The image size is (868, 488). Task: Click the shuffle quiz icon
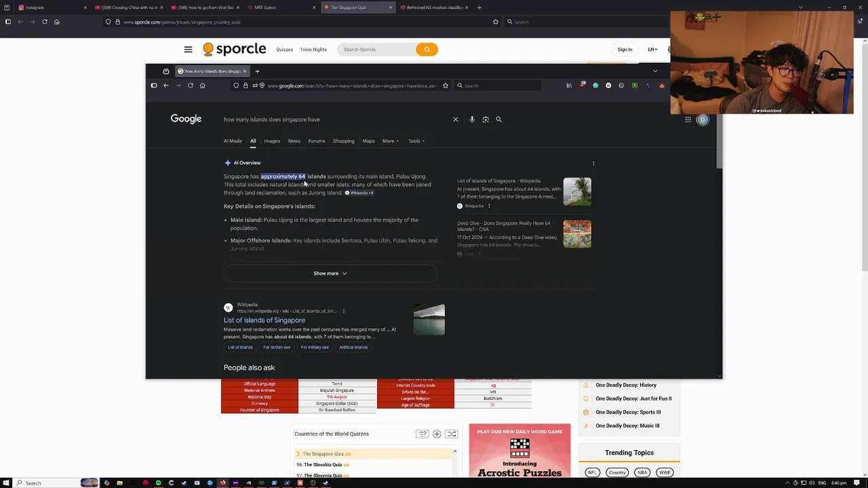click(x=452, y=434)
